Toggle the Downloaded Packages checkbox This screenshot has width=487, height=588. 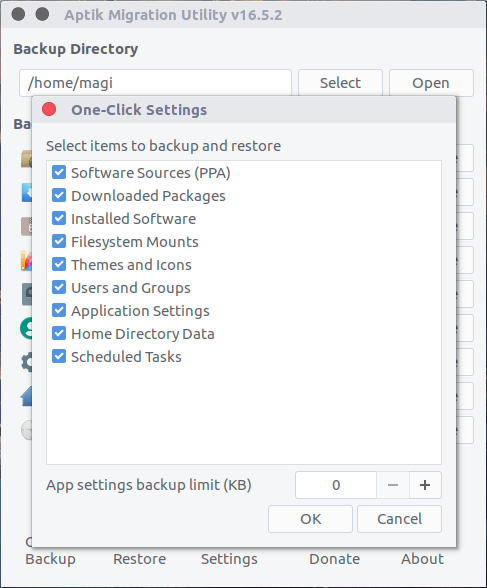tap(59, 195)
